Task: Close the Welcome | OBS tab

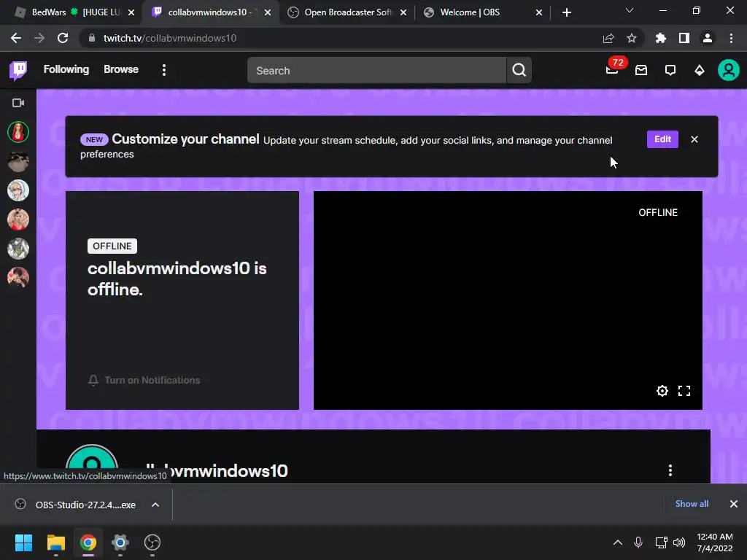Action: (x=539, y=12)
